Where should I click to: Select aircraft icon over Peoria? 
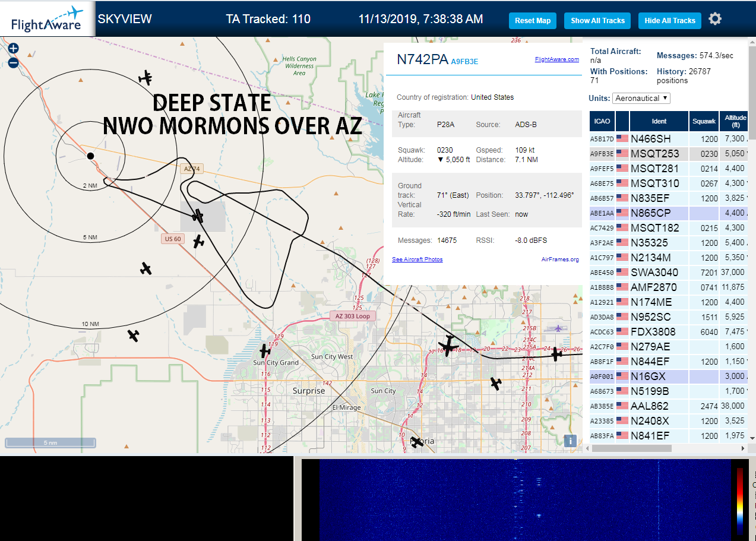(x=417, y=442)
